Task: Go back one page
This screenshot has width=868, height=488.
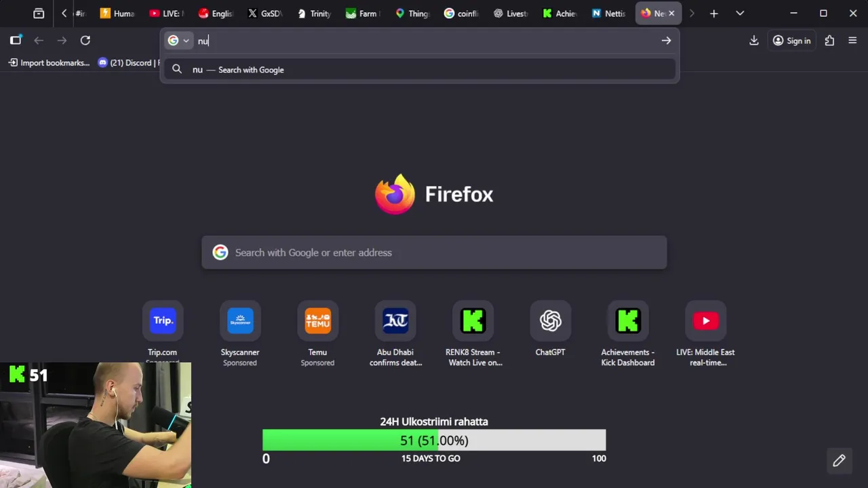Action: 39,40
